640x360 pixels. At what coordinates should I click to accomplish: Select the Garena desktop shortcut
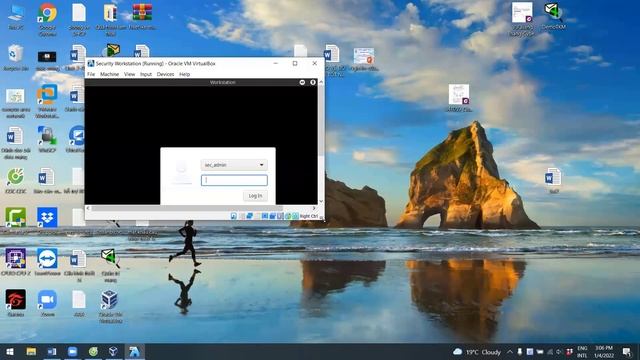pyautogui.click(x=16, y=303)
